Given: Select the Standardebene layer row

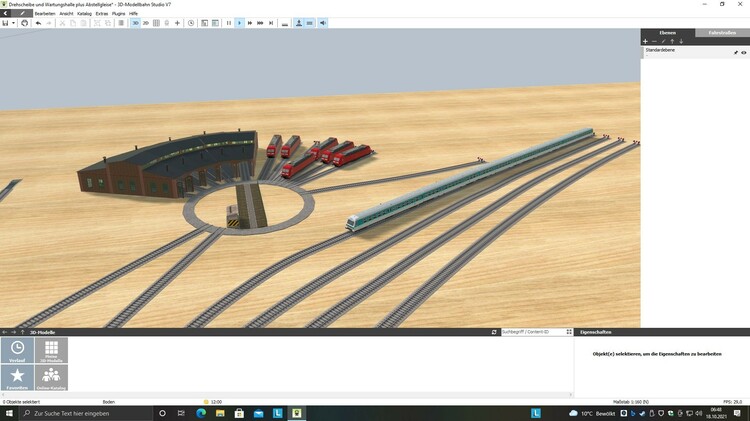Looking at the screenshot, I should [695, 52].
